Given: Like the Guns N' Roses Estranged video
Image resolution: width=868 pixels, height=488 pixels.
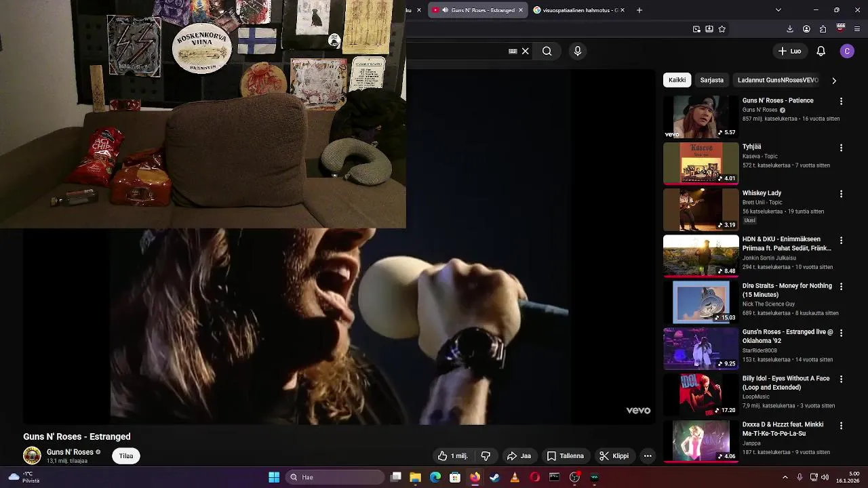Looking at the screenshot, I should pos(452,456).
